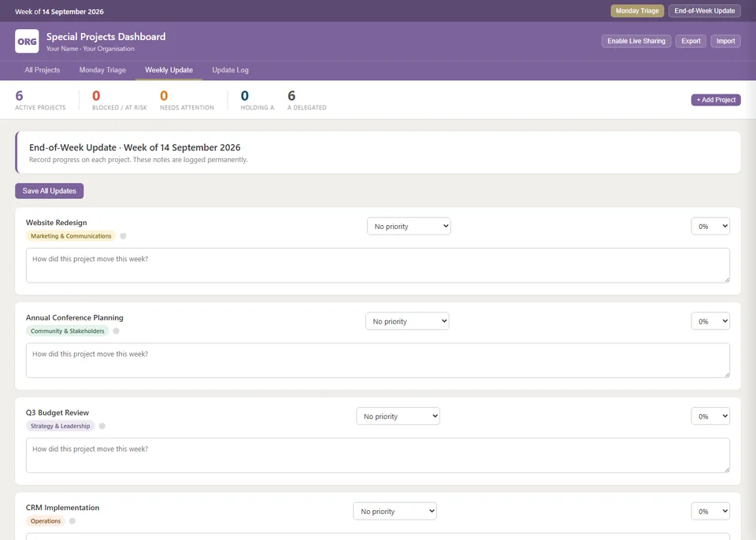
Task: Focus Annual Conference Planning notes field
Action: pyautogui.click(x=377, y=361)
